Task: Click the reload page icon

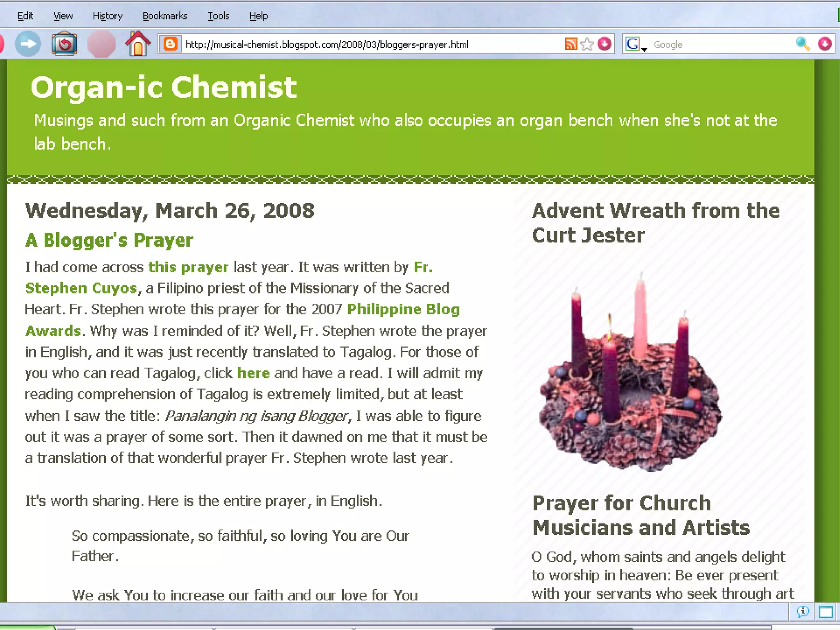Action: tap(64, 44)
